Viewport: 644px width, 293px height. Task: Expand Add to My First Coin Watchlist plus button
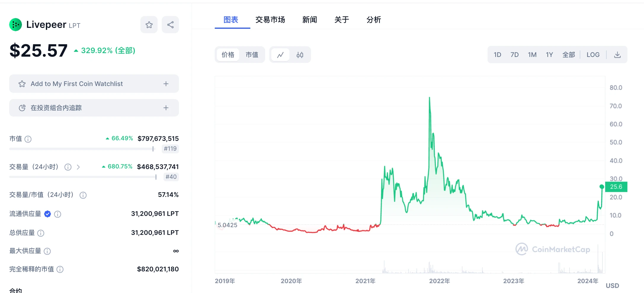[x=166, y=84]
